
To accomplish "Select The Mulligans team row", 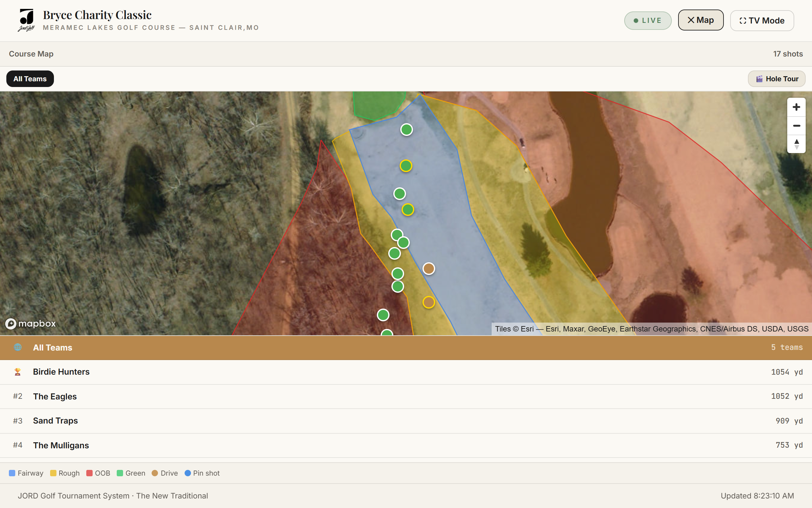I will click(x=406, y=445).
